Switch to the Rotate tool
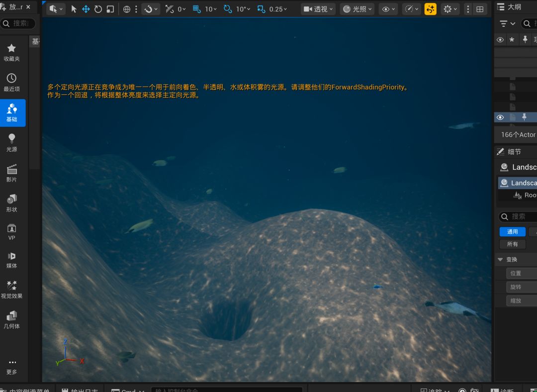The height and width of the screenshot is (392, 537). [x=98, y=9]
